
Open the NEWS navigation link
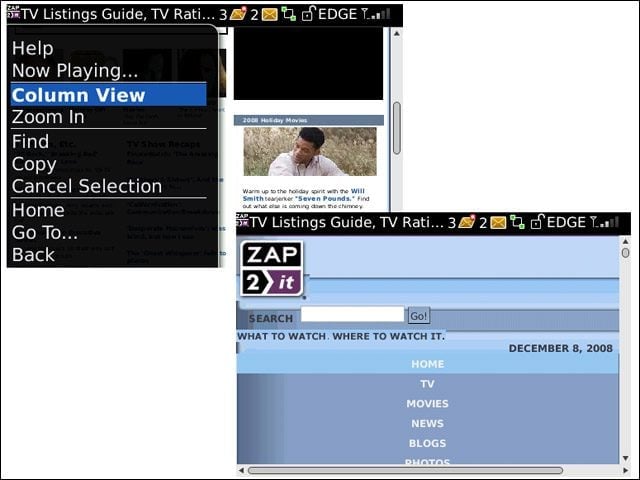tap(427, 424)
